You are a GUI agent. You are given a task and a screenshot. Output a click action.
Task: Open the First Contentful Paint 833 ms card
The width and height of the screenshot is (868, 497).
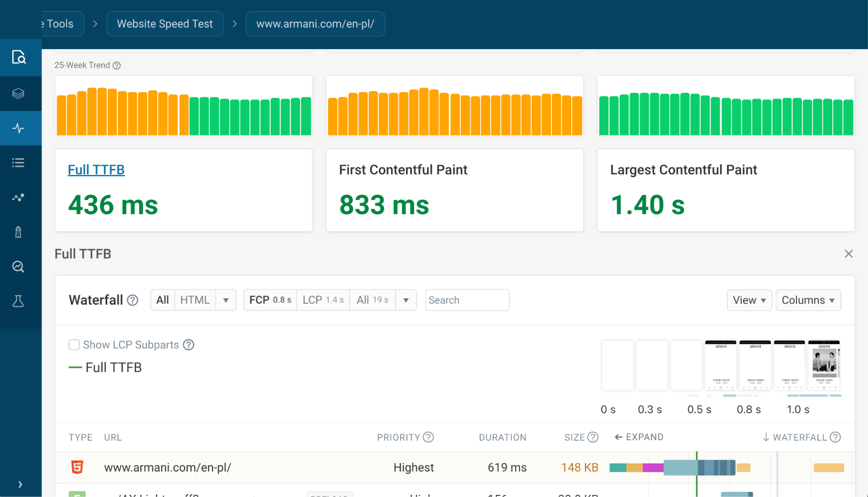(455, 190)
